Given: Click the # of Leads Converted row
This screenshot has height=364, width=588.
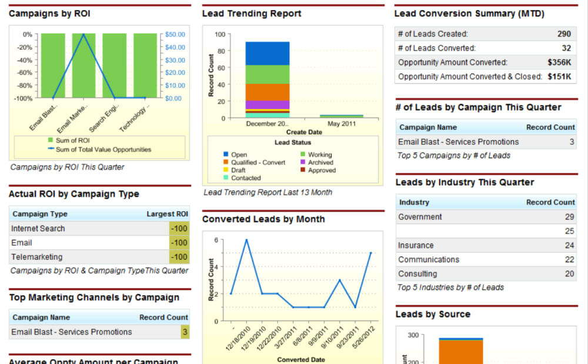Looking at the screenshot, I should [485, 48].
